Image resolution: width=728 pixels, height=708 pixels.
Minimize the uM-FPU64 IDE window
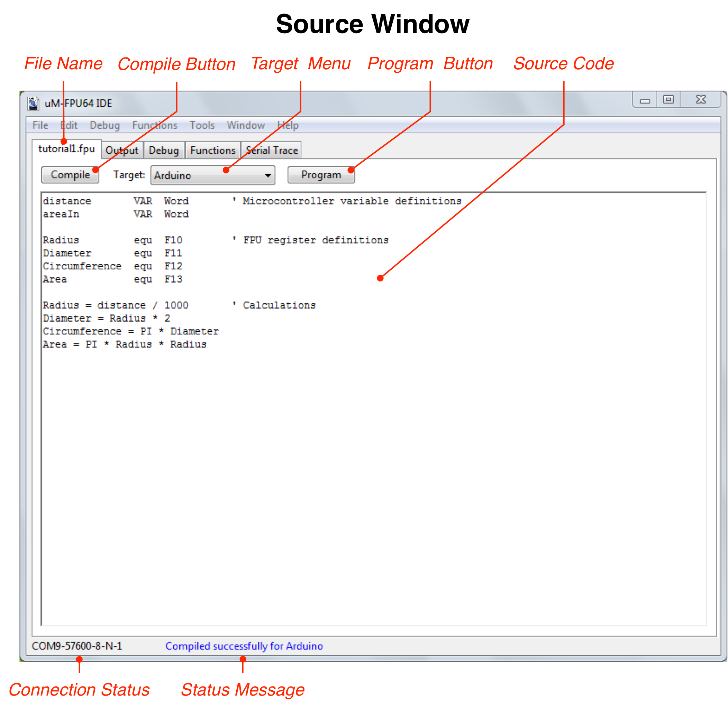pos(645,100)
